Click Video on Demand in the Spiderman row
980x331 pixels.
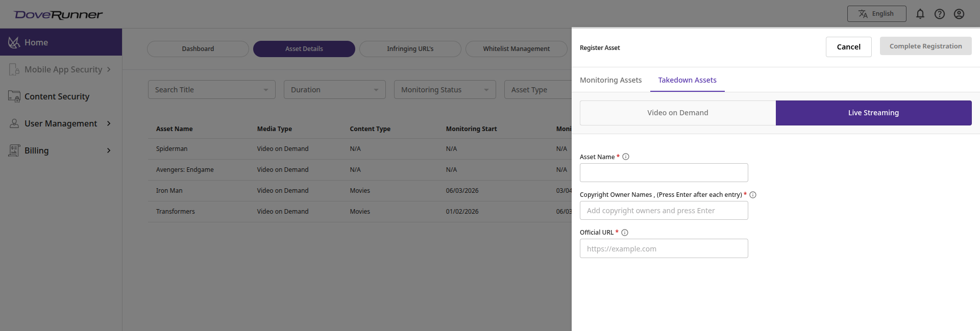click(283, 149)
